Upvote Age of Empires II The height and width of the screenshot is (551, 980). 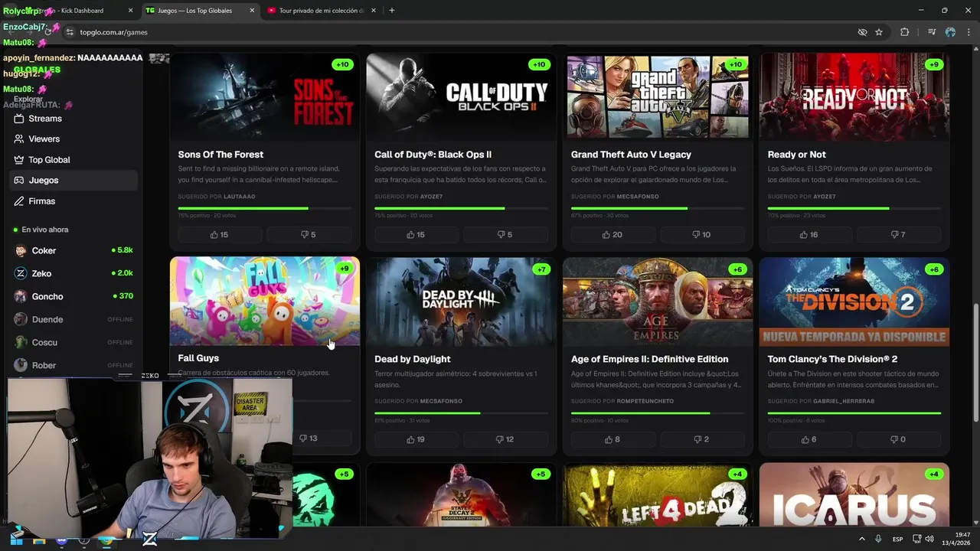point(612,439)
